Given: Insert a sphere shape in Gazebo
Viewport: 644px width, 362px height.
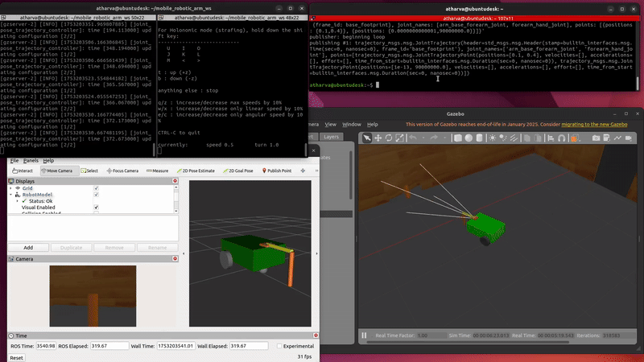Looking at the screenshot, I should pyautogui.click(x=469, y=138).
